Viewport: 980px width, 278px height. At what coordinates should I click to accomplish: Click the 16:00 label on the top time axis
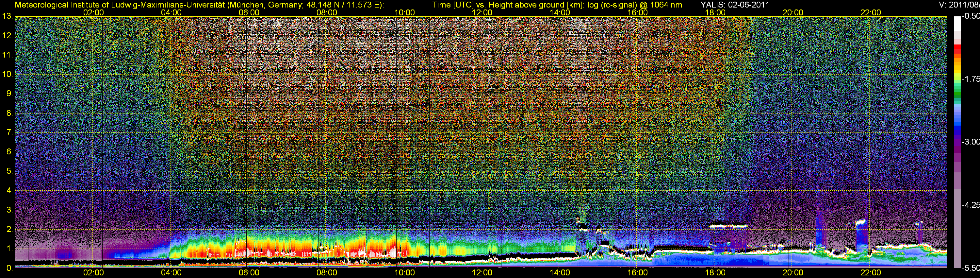638,12
